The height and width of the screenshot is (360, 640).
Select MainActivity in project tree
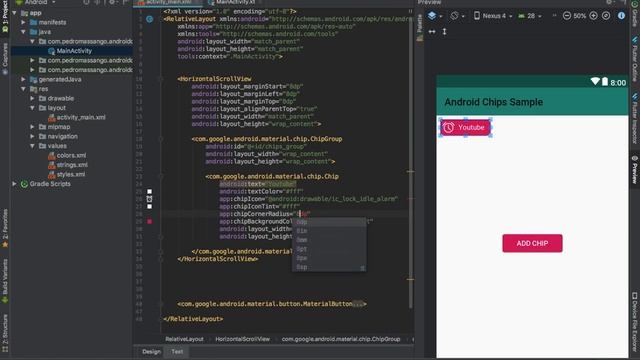pyautogui.click(x=74, y=51)
